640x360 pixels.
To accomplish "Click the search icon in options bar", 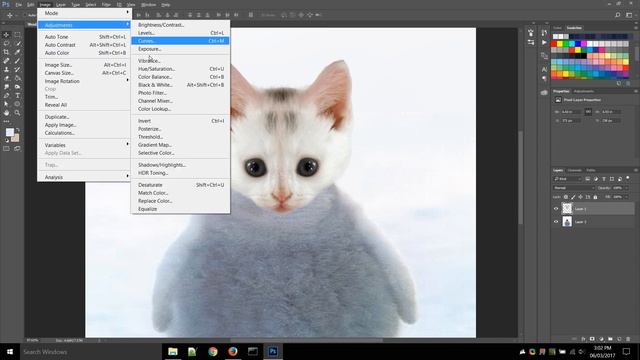I will (618, 15).
